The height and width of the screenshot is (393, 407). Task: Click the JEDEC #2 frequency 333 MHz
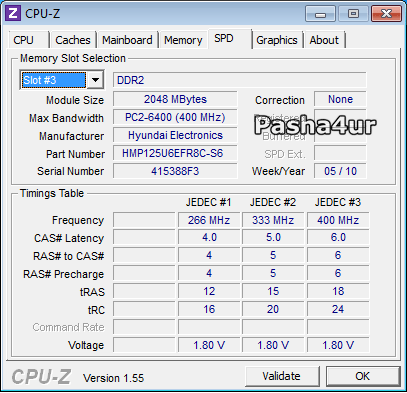[273, 220]
